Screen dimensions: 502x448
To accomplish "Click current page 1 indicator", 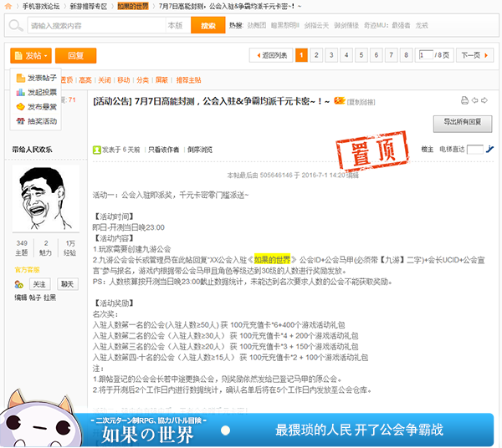I will point(301,55).
